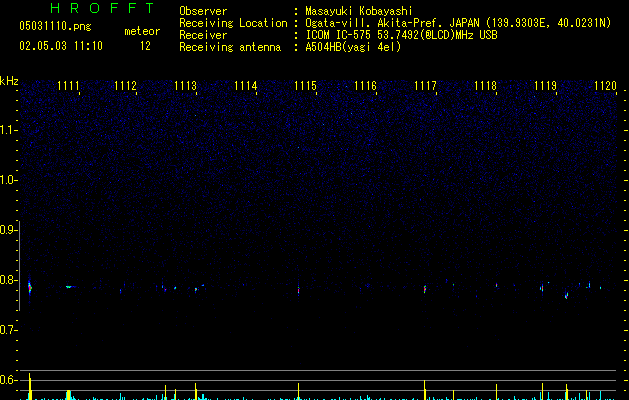Click the kHz axis unit label
The width and height of the screenshot is (629, 400).
point(9,81)
